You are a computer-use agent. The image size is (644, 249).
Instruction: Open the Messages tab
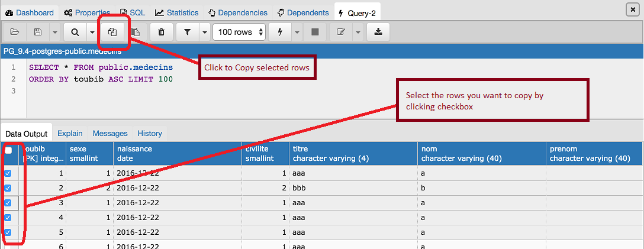pos(110,134)
